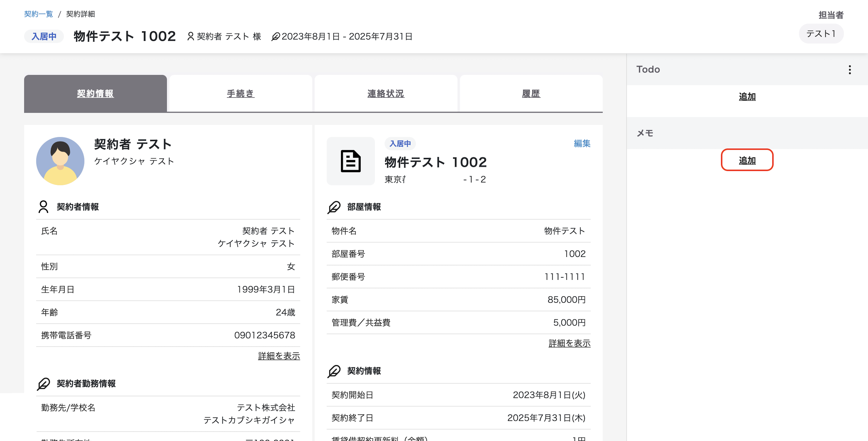
Task: Click the メモ panel heading
Action: coord(645,133)
